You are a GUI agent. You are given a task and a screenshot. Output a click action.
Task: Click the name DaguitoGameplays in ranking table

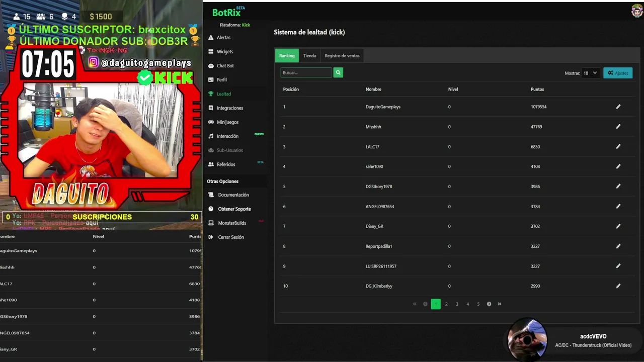tap(383, 107)
